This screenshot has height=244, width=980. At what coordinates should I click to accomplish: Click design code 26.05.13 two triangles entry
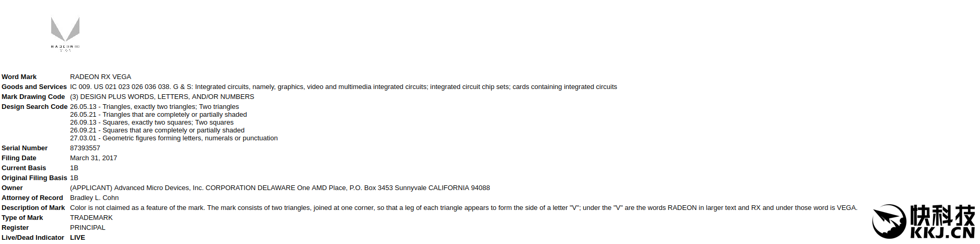154,107
